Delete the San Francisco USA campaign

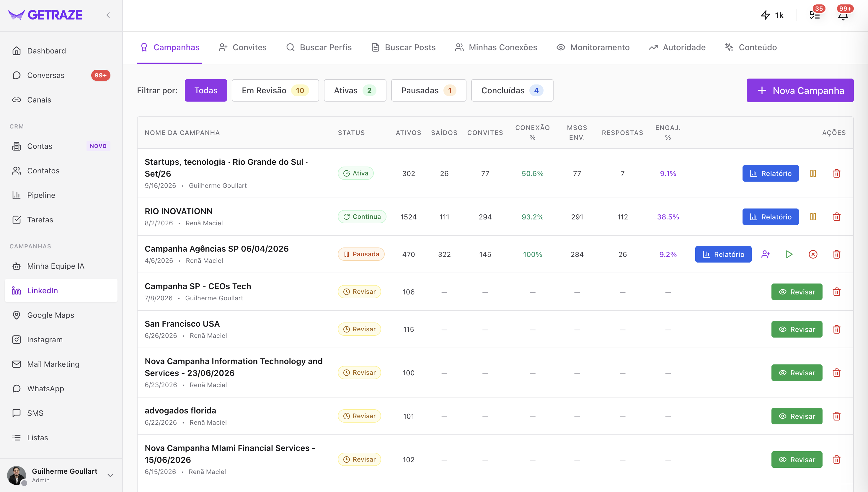[x=837, y=329]
